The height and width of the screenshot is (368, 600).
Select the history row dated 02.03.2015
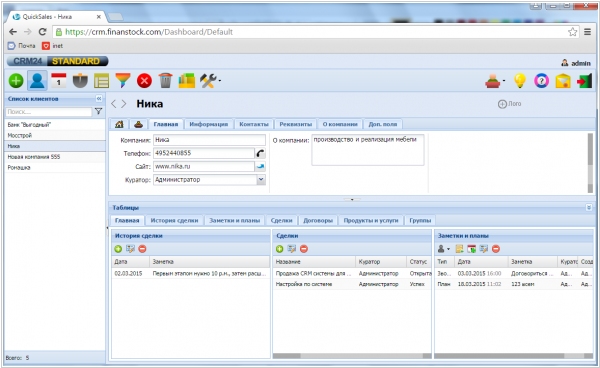coord(191,274)
